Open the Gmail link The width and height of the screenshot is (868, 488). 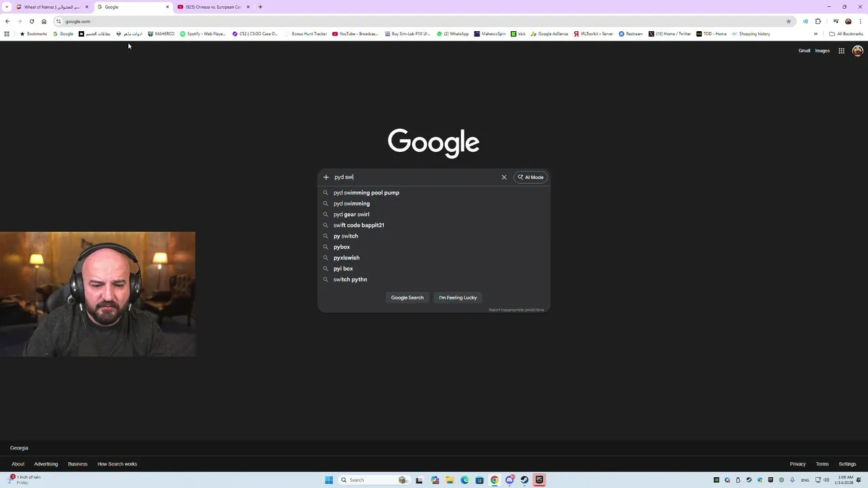pyautogui.click(x=804, y=51)
